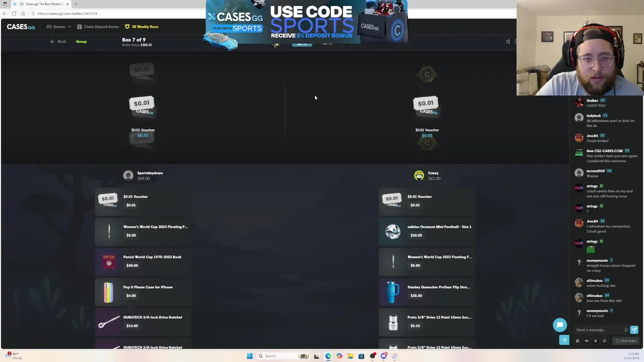This screenshot has width=644, height=362.
Task: Reload the page with refresh icon
Action: pyautogui.click(x=14, y=14)
